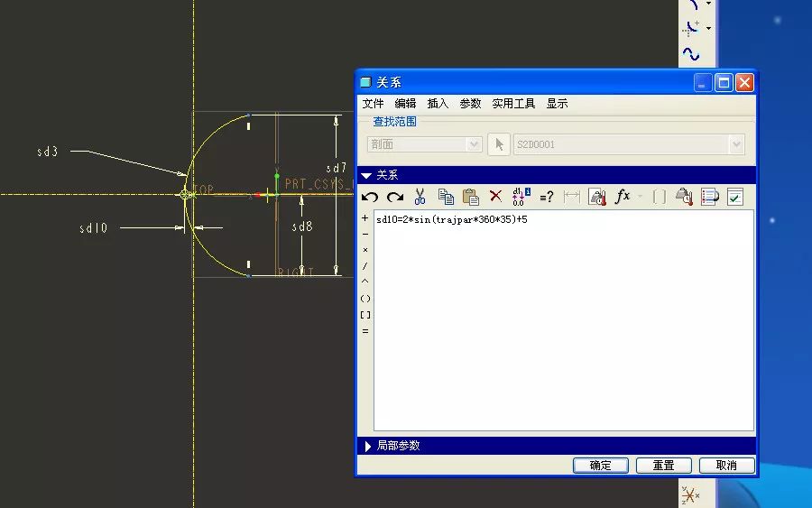Insert parentheses from side palette
812x508 pixels.
(x=365, y=299)
